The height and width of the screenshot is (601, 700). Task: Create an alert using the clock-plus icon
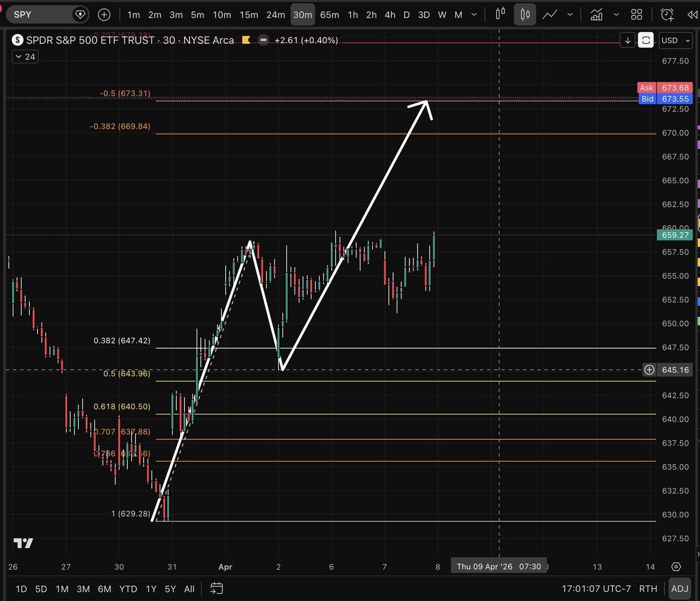click(667, 14)
